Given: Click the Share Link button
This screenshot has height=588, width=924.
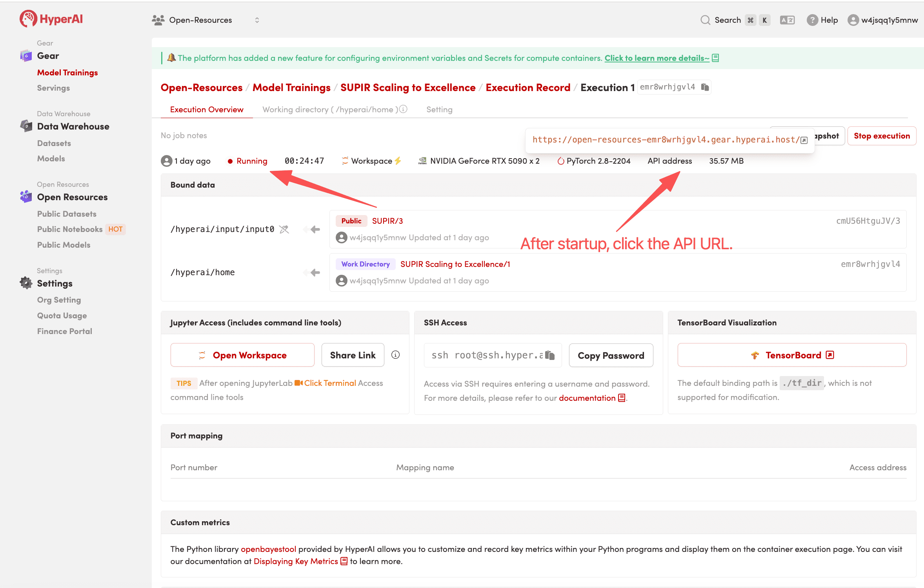Looking at the screenshot, I should (x=353, y=355).
